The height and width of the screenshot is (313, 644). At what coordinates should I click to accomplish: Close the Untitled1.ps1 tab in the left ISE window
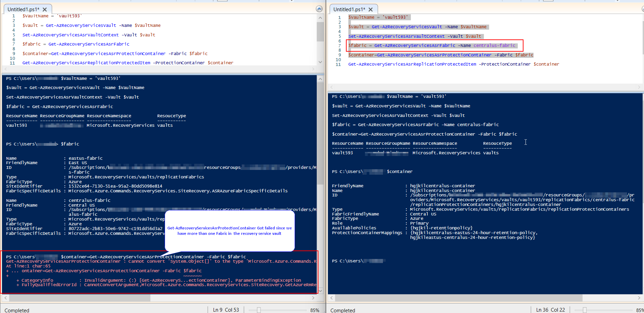[44, 10]
